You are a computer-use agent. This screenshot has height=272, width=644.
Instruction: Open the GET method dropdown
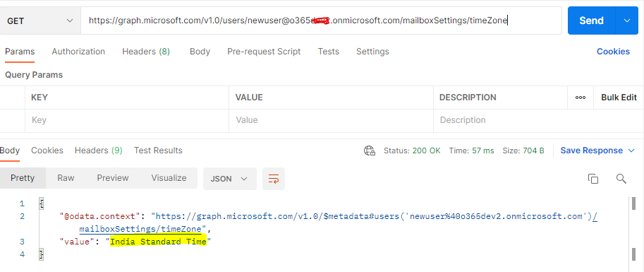[40, 20]
